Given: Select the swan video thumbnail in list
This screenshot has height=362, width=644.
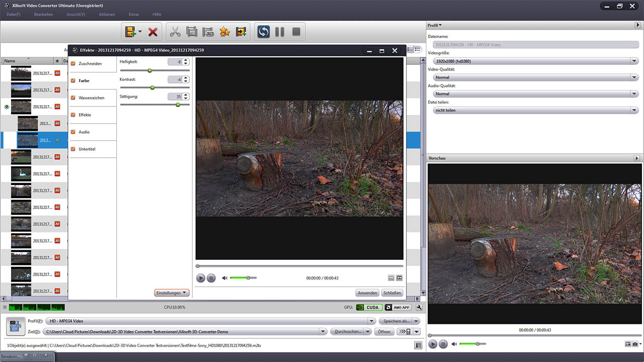Looking at the screenshot, I should (x=21, y=173).
